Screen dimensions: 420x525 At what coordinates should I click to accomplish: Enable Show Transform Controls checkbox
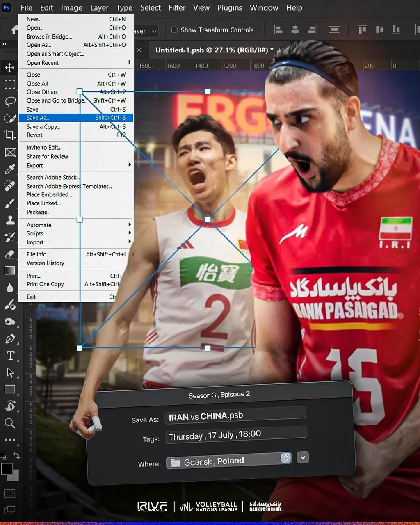pyautogui.click(x=174, y=30)
